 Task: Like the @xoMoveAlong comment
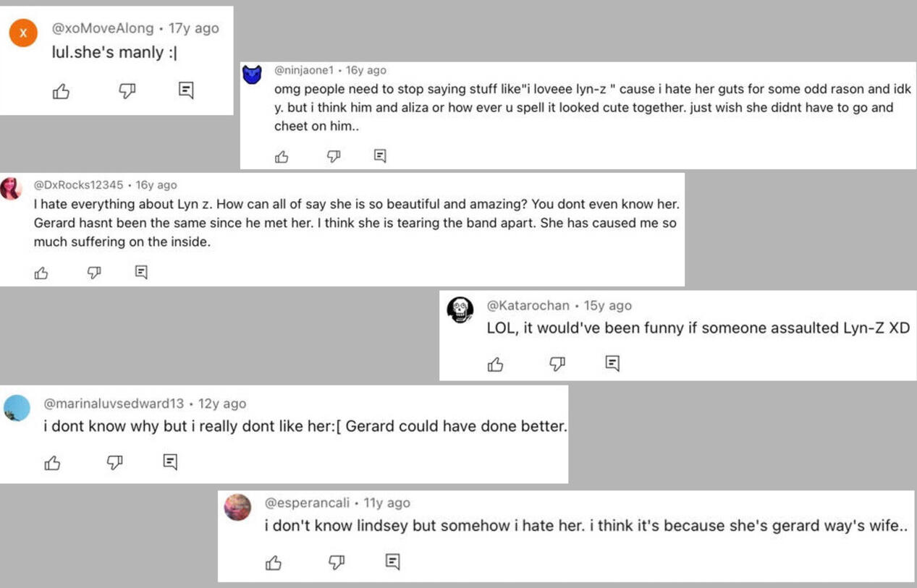[x=62, y=91]
